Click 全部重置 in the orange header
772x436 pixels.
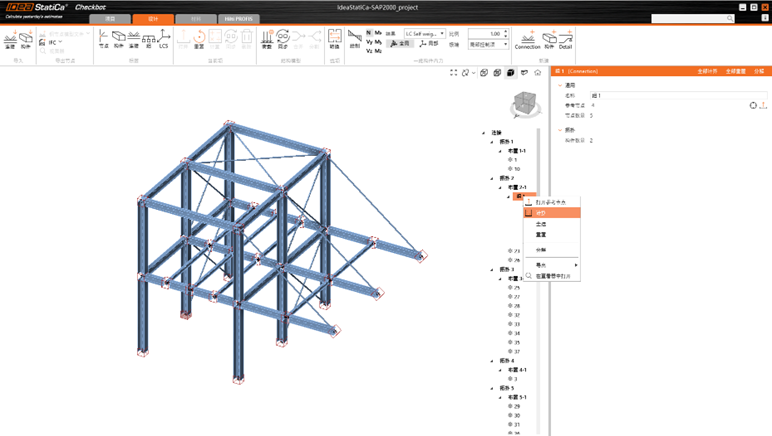point(735,71)
